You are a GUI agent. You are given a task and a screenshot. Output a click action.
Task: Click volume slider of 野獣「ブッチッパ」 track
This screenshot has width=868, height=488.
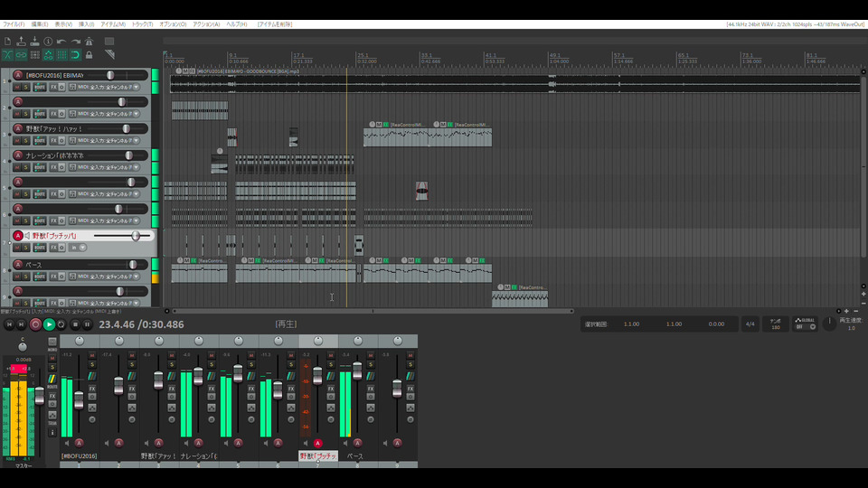click(x=136, y=236)
